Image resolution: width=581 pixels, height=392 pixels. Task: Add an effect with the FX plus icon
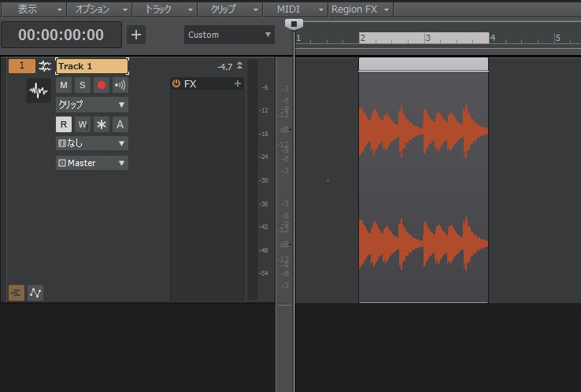pos(238,83)
